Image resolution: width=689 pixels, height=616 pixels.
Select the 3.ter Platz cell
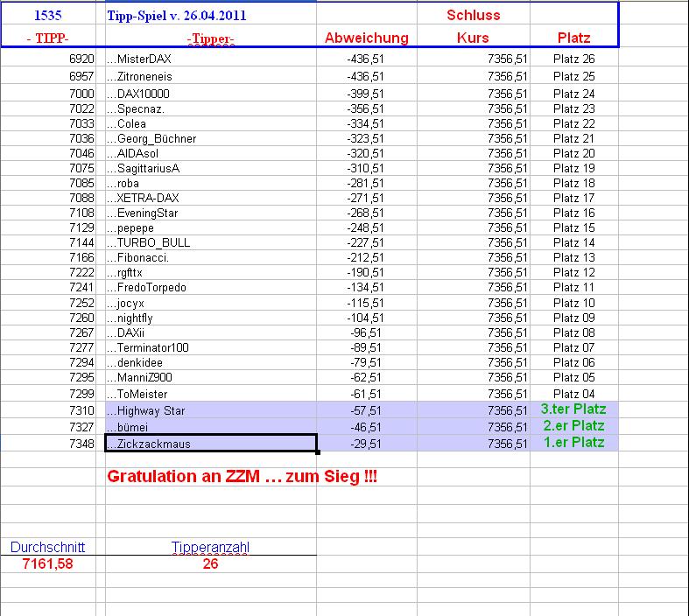tap(573, 409)
